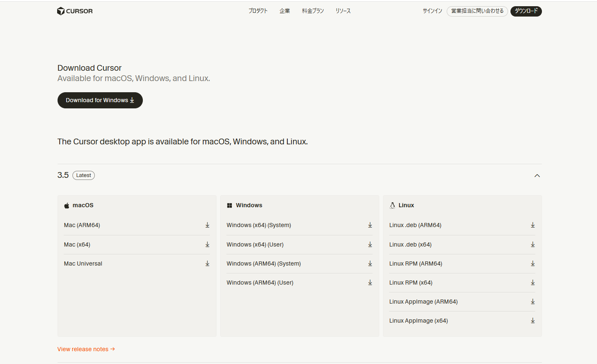This screenshot has height=364, width=597.
Task: Click the Linux .deb (x64) label
Action: point(410,244)
